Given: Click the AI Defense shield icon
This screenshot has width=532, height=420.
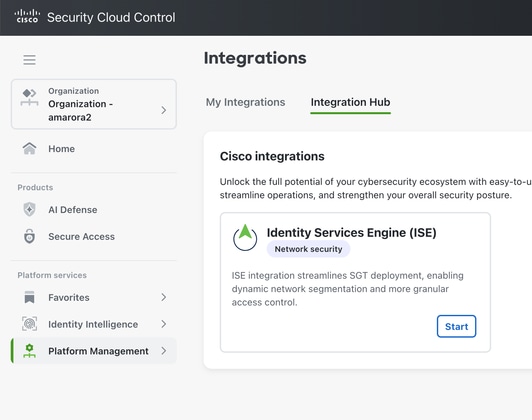Looking at the screenshot, I should 30,209.
